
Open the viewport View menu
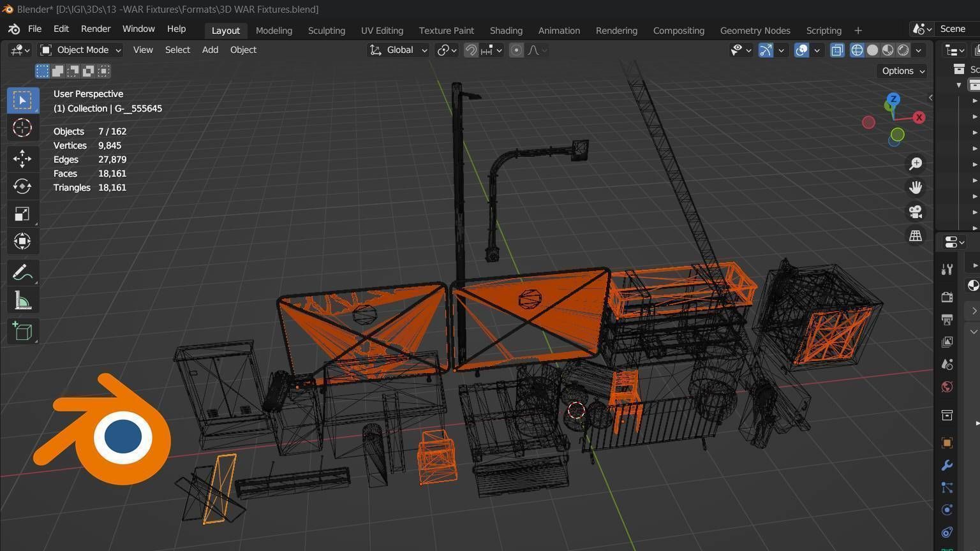[x=143, y=50]
